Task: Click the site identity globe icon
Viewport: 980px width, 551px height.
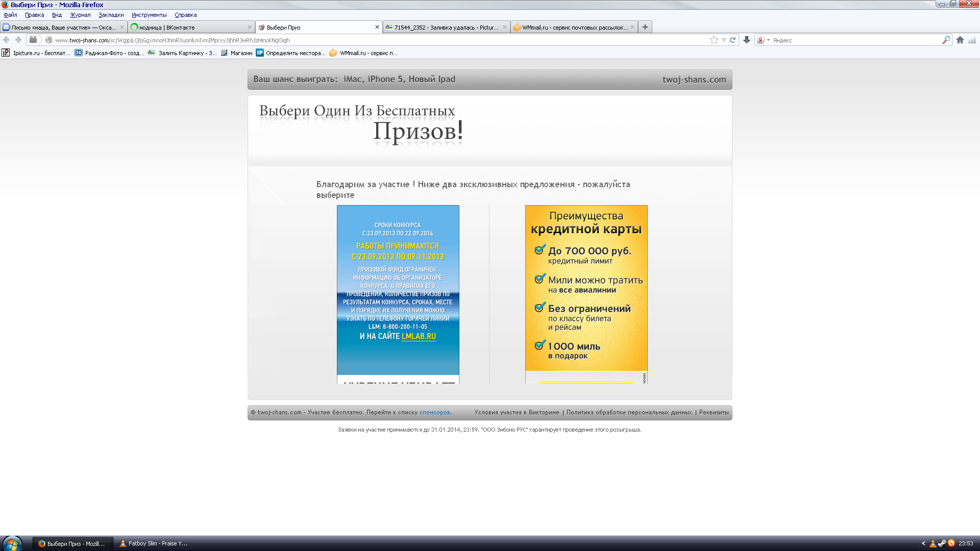Action: click(49, 40)
